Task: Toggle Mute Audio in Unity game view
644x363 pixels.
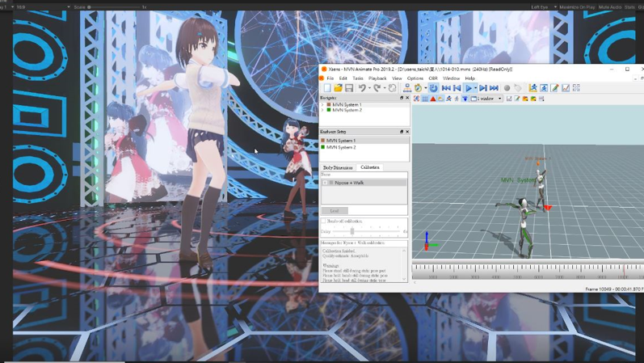Action: click(x=610, y=7)
